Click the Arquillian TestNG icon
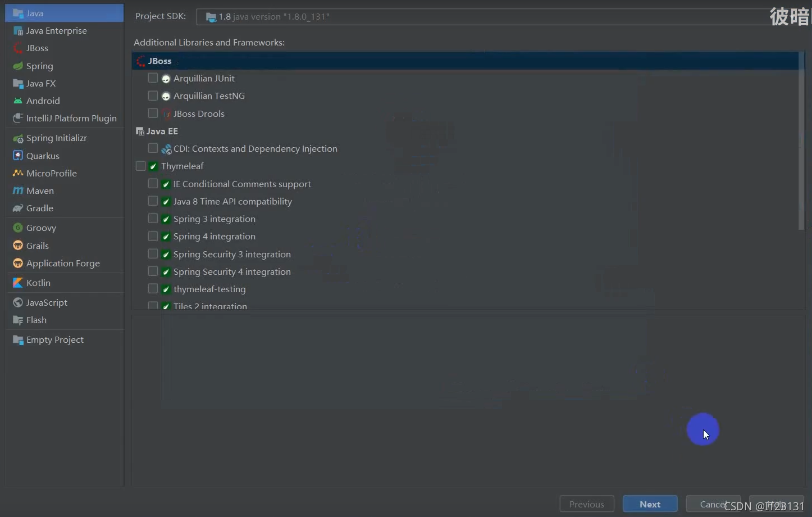The width and height of the screenshot is (812, 517). [x=166, y=96]
